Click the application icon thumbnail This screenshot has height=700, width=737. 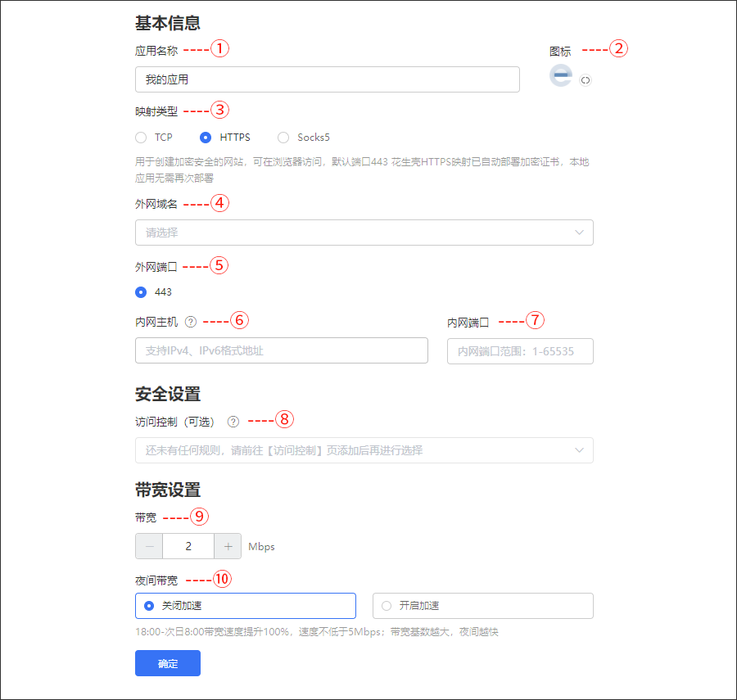click(560, 76)
